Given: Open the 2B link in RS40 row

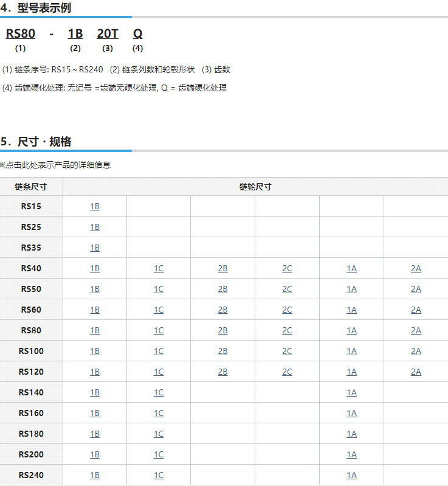Looking at the screenshot, I should [222, 268].
